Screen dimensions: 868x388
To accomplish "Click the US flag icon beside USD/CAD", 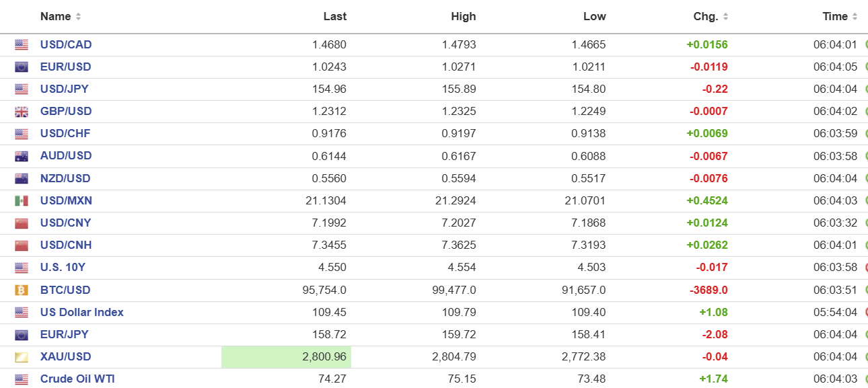I will click(22, 45).
